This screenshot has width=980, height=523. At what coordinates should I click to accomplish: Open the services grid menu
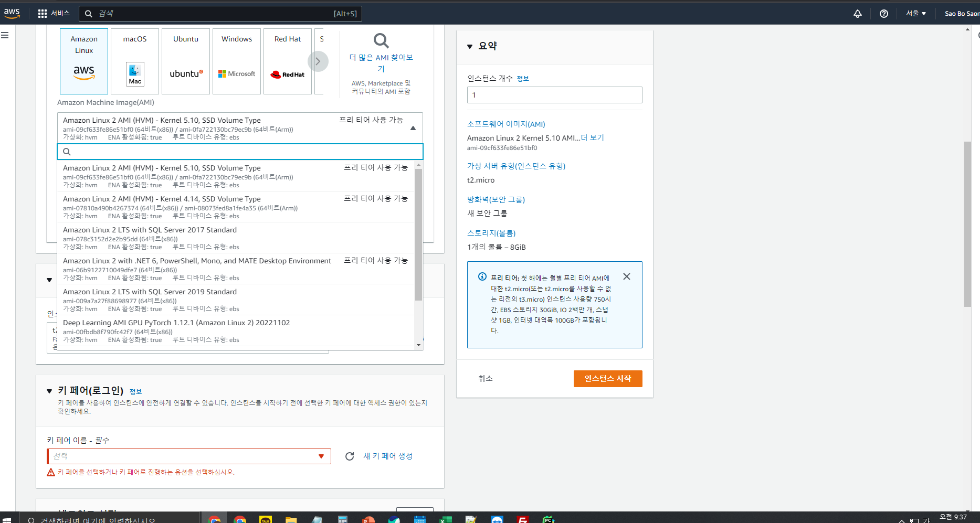click(43, 14)
